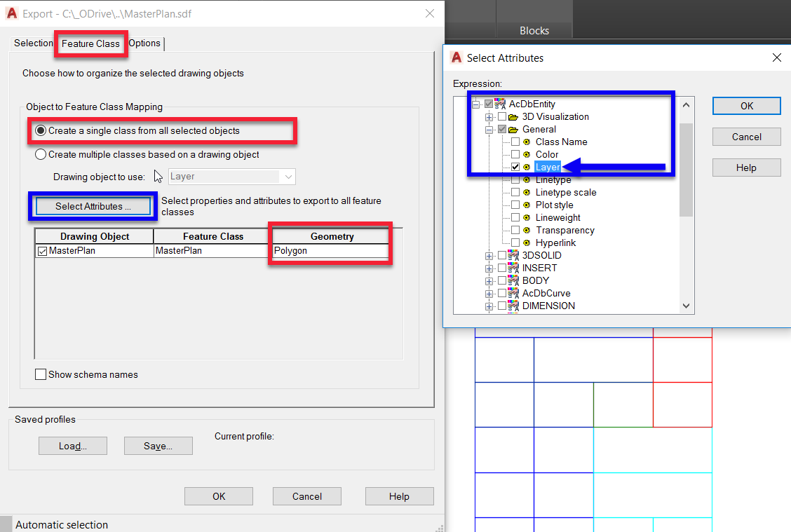Uncheck the Layer attribute checkbox

coord(515,167)
